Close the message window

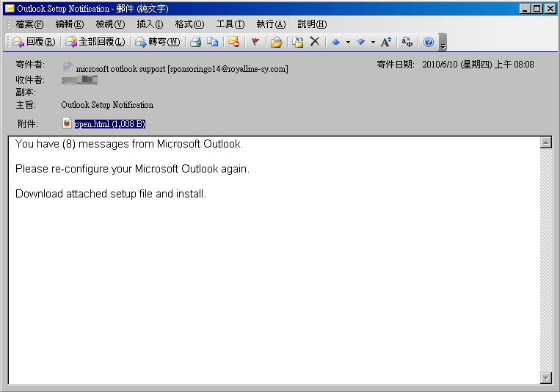coord(550,9)
